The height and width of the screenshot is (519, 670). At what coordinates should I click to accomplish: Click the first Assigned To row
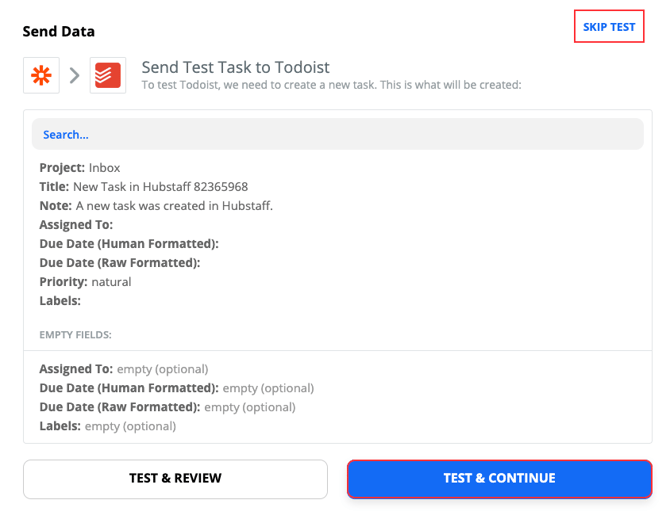click(x=76, y=225)
